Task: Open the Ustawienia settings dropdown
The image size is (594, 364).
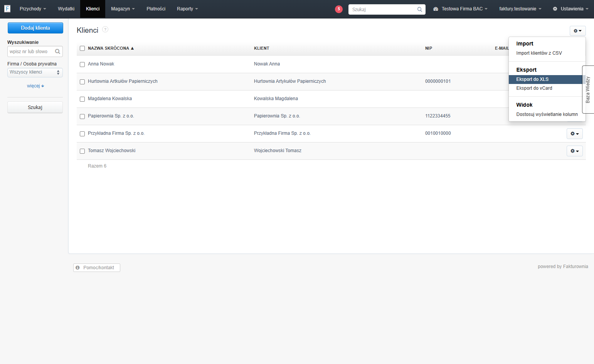Action: click(570, 9)
